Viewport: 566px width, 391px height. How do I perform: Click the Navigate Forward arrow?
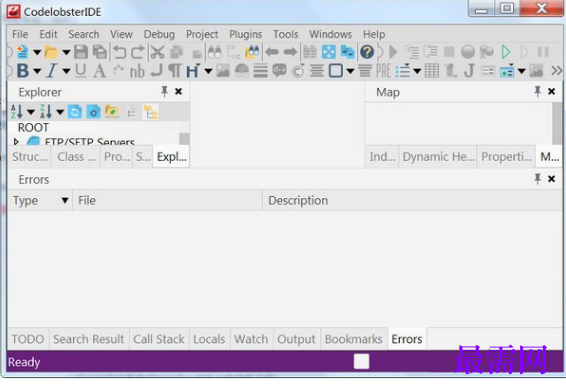[x=290, y=52]
